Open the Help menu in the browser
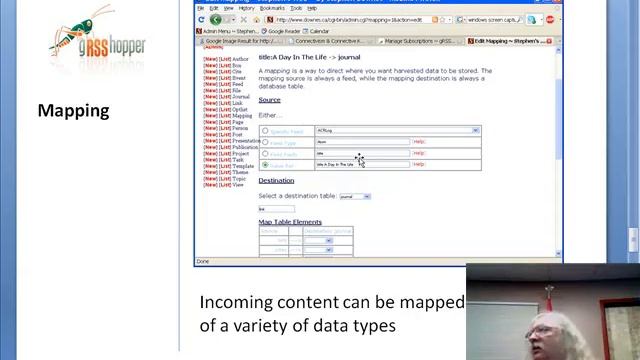 point(312,8)
